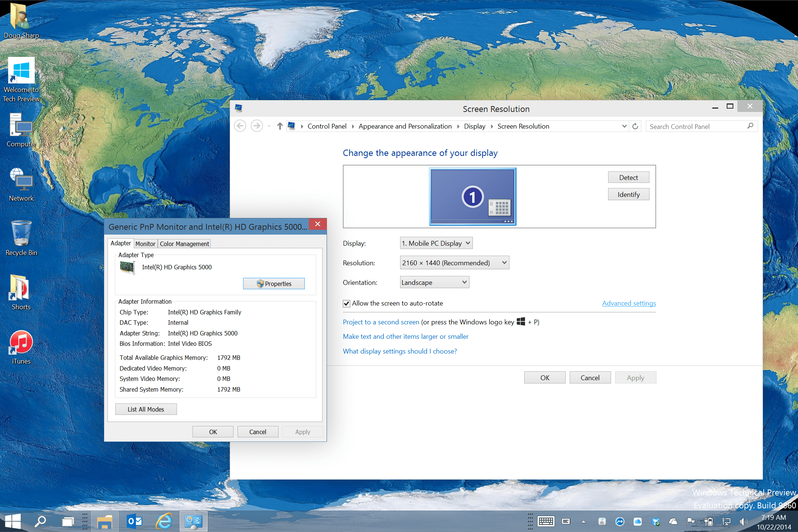798x532 pixels.
Task: Click the Detect button
Action: point(628,177)
